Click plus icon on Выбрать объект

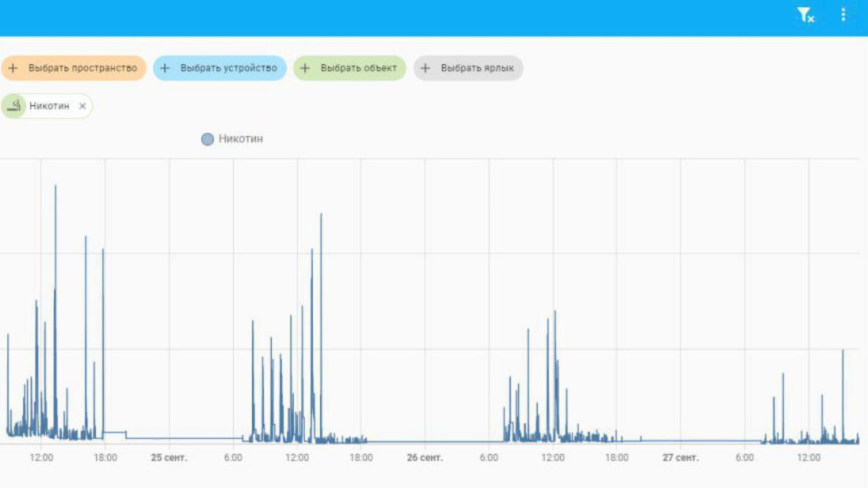[x=305, y=68]
